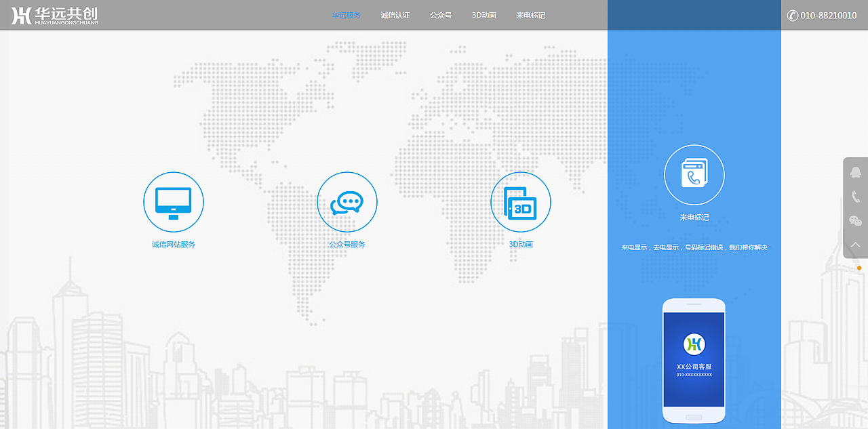
Task: Click the 来电标记 label in blue panel
Action: (694, 218)
